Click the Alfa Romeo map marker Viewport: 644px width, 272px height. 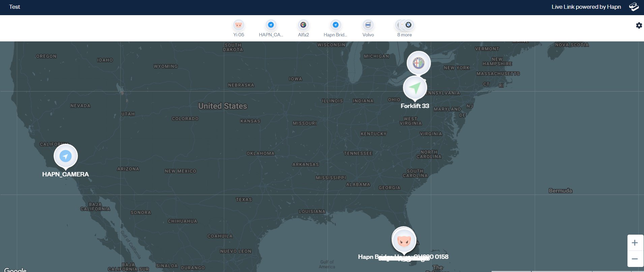tap(419, 63)
